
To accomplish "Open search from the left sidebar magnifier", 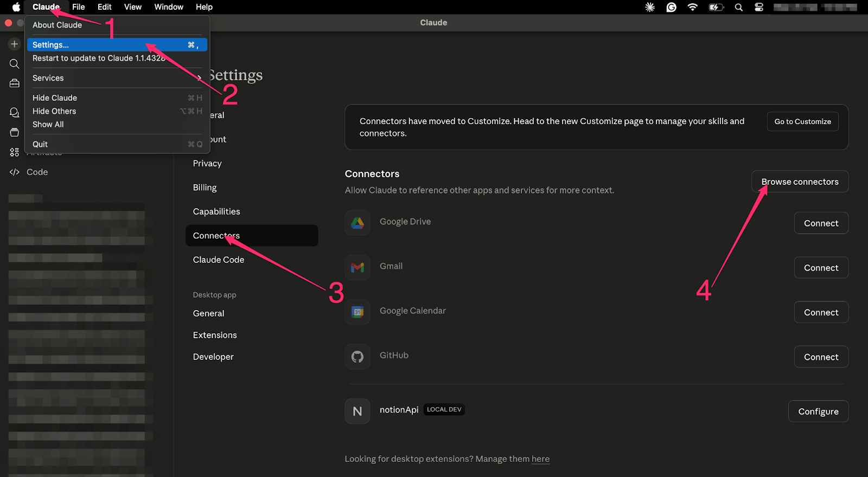I will point(15,64).
